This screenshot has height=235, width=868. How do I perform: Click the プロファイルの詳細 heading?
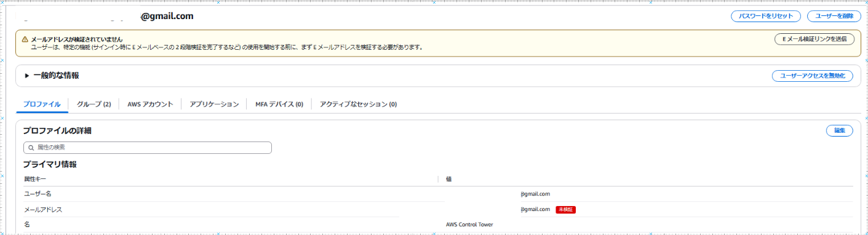57,130
